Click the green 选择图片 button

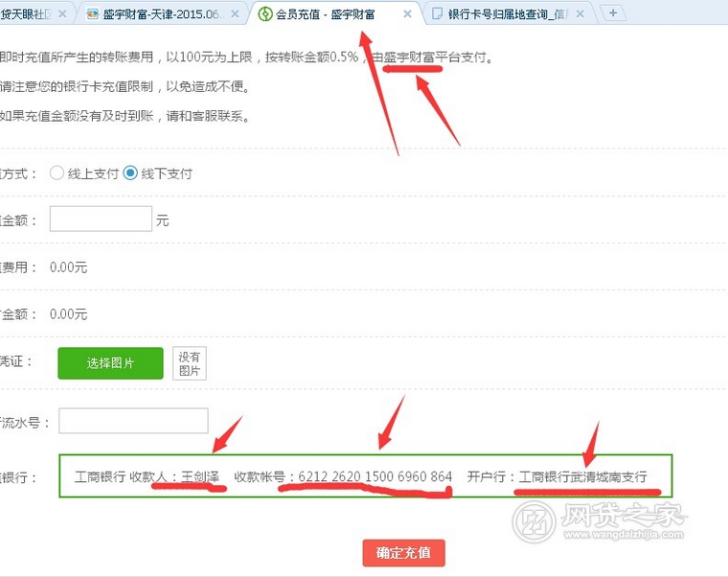coord(110,363)
